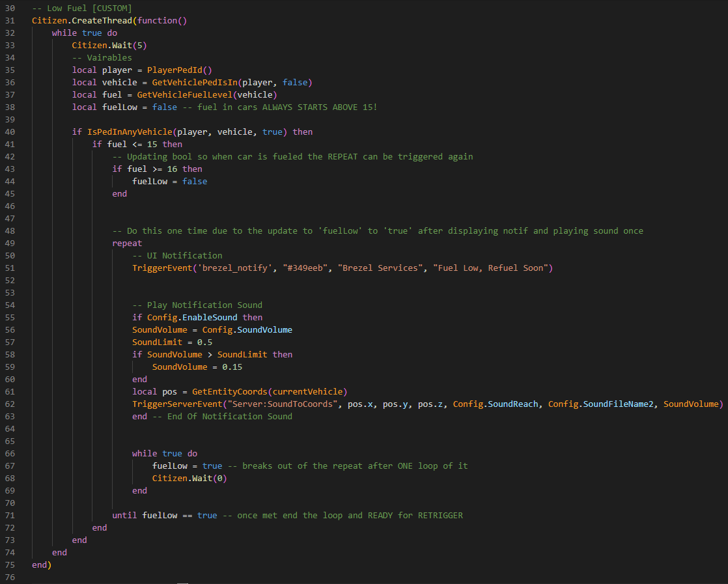Click GetVehiclePedIsIn on line 36

coord(195,83)
